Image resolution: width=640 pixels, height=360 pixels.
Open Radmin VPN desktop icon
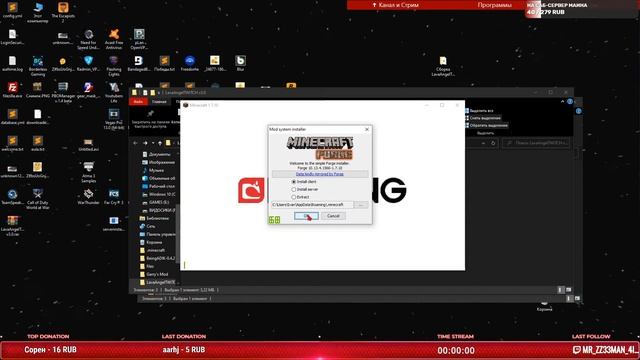88,64
